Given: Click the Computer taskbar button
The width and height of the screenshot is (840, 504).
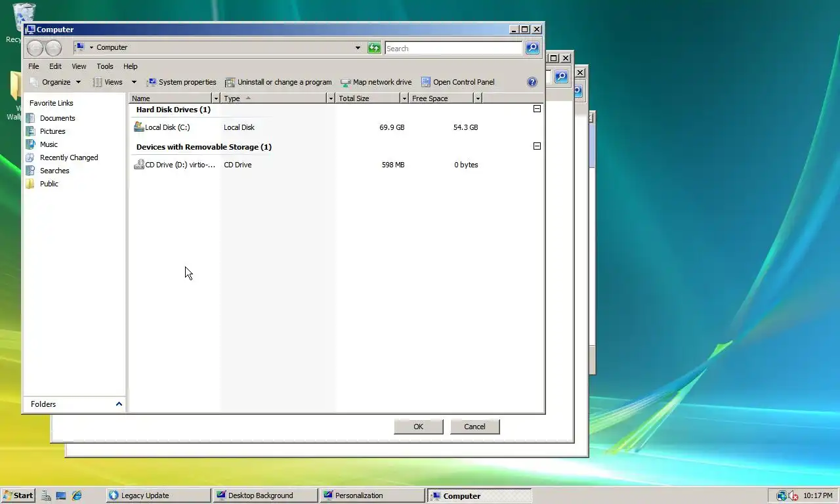Looking at the screenshot, I should click(479, 495).
